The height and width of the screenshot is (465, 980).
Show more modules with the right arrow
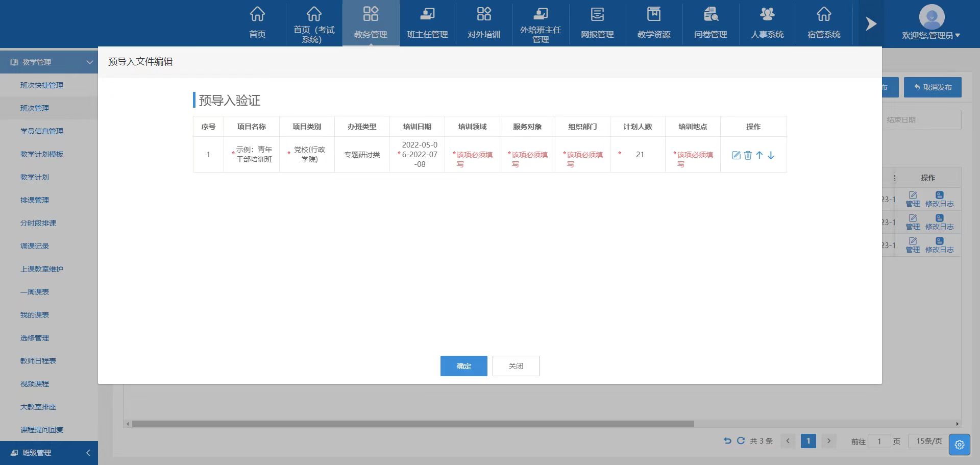pyautogui.click(x=871, y=23)
